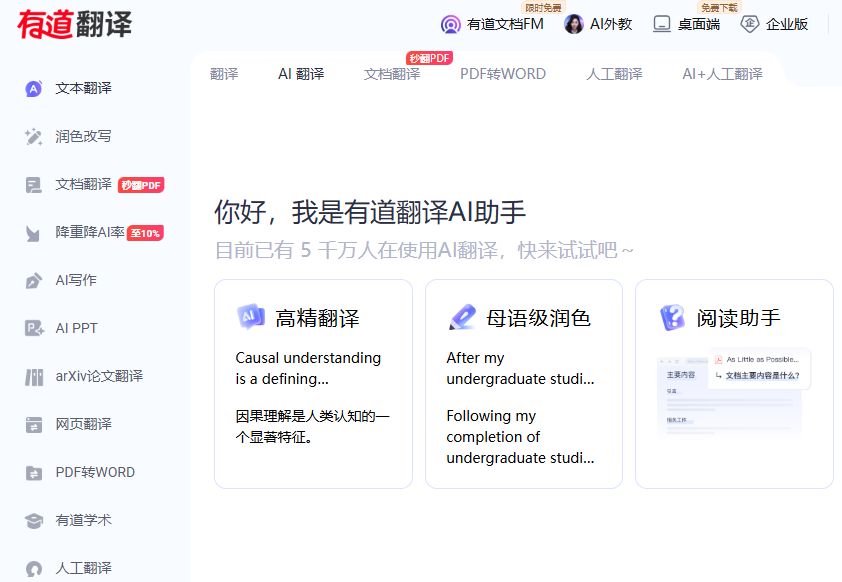Open 网页翻译 in the sidebar

point(83,424)
